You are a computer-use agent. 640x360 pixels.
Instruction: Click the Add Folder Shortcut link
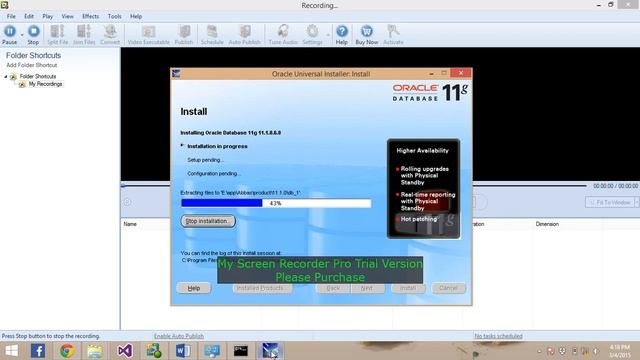(x=31, y=65)
